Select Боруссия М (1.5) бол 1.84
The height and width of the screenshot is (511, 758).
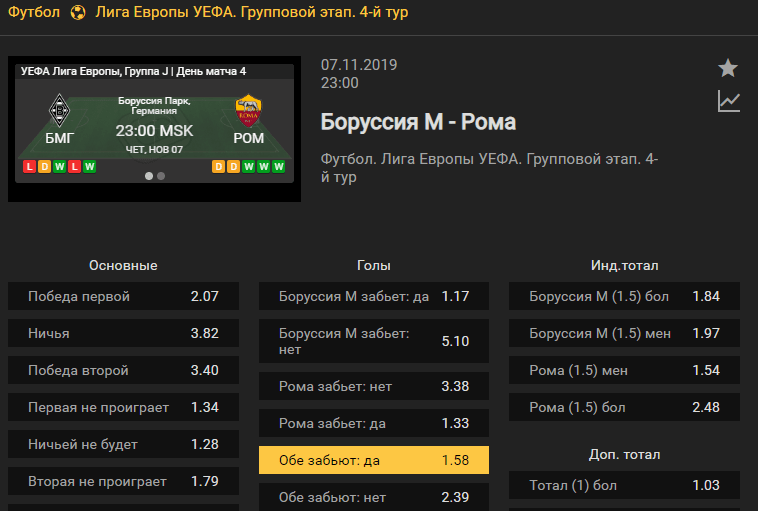[624, 296]
